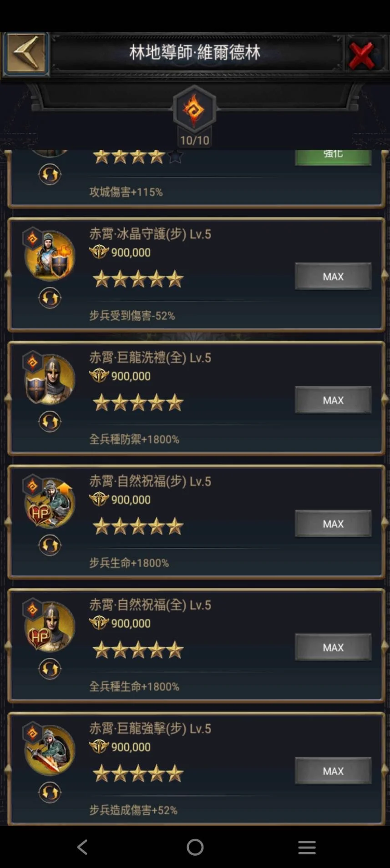Tap MAX button for 冰晶守護(步)
This screenshot has width=390, height=868.
click(333, 276)
